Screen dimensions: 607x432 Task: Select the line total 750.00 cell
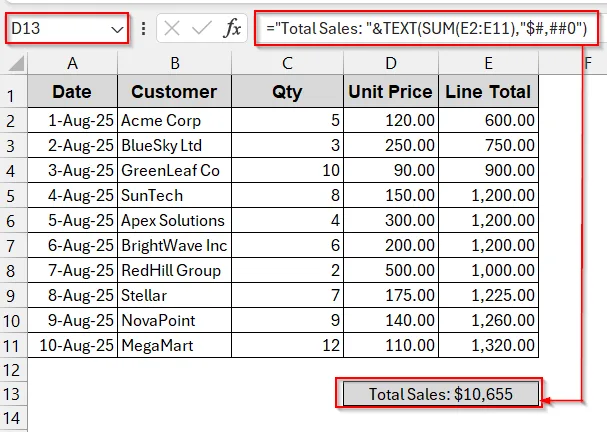tap(489, 146)
